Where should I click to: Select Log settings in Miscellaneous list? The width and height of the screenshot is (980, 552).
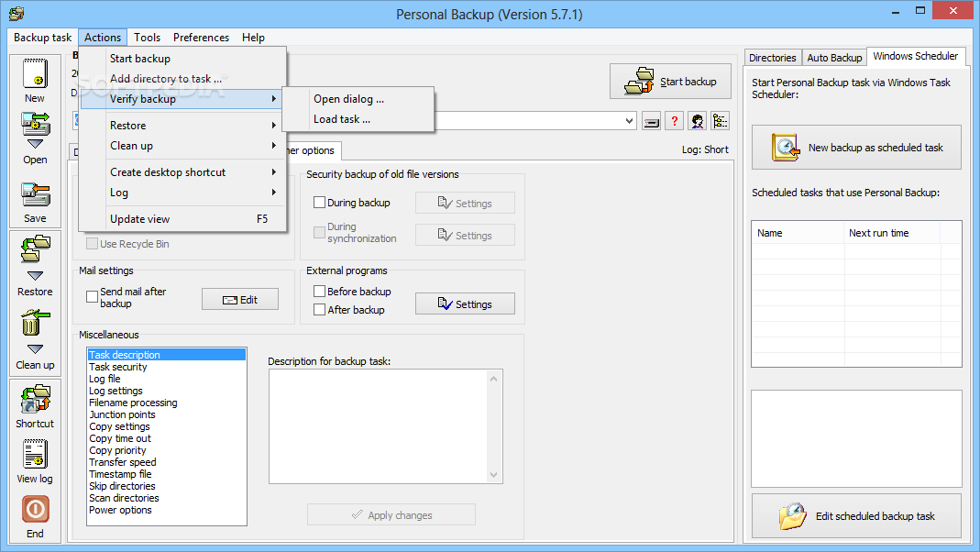167,391
